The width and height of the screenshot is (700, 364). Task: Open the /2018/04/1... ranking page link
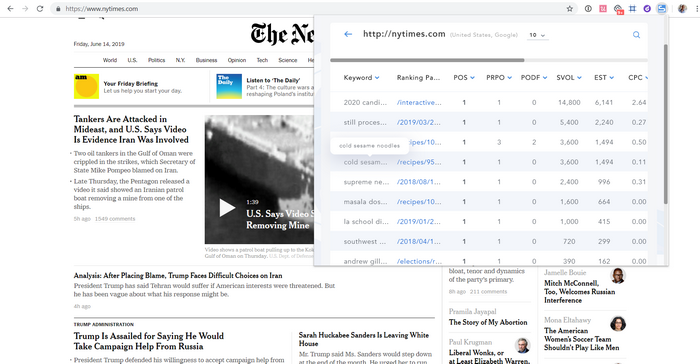click(x=418, y=242)
